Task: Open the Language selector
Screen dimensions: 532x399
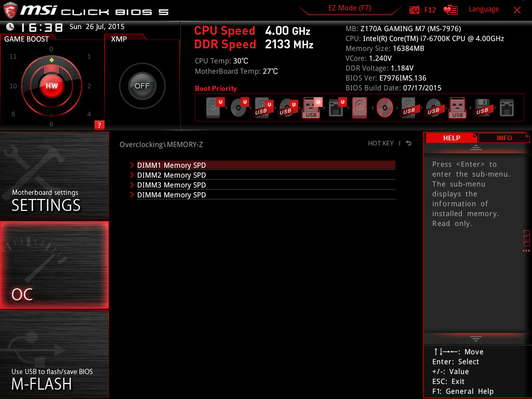Action: tap(484, 9)
